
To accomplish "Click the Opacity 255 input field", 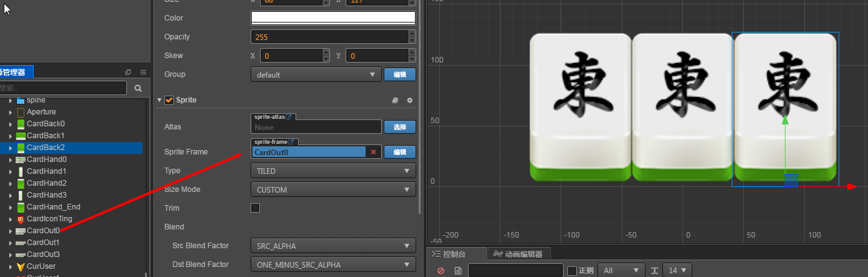I will (x=329, y=37).
